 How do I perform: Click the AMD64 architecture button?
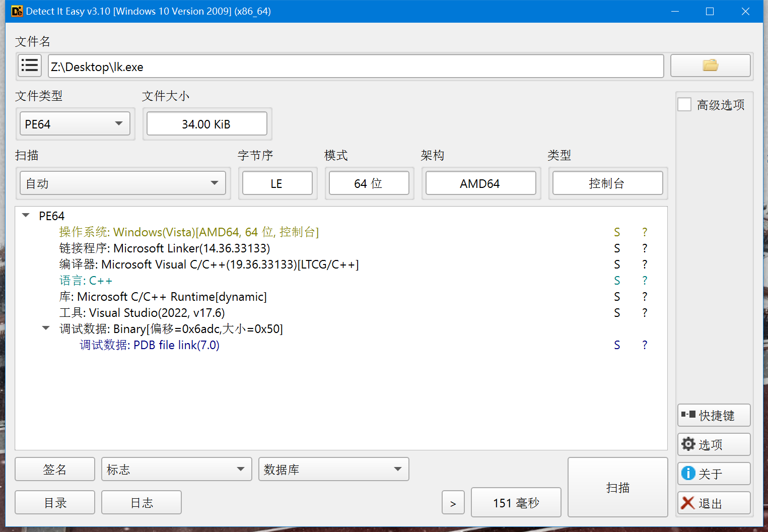pos(481,183)
